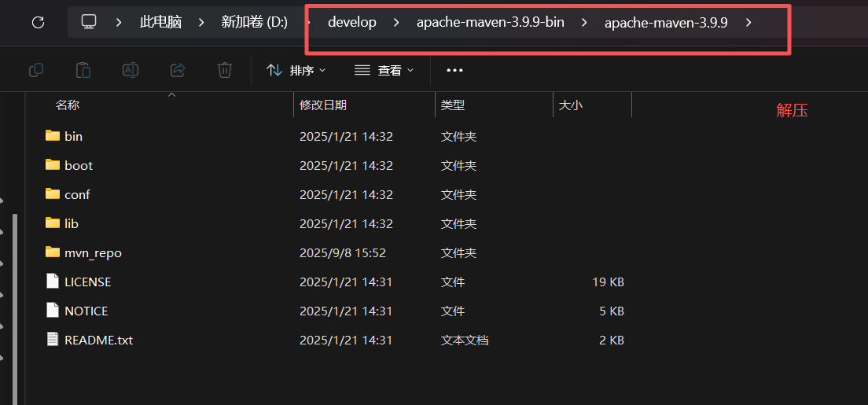The width and height of the screenshot is (868, 405).
Task: Click the README.txt document icon
Action: [x=53, y=340]
